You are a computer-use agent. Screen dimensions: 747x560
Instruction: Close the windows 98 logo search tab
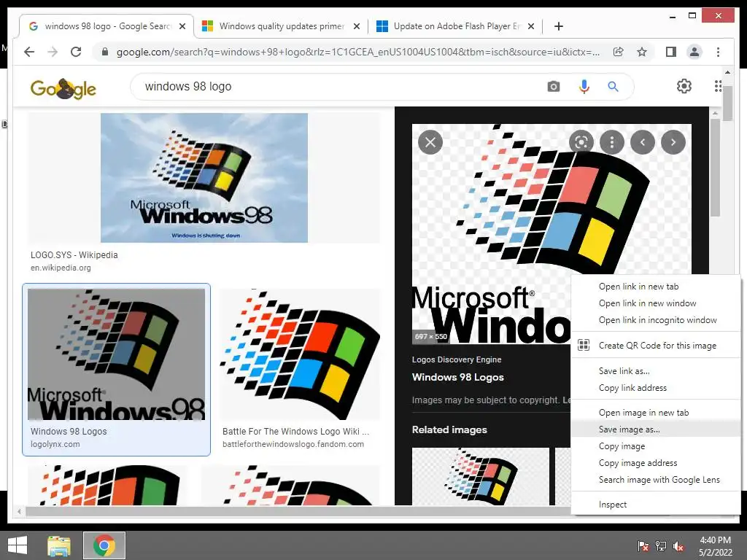pyautogui.click(x=182, y=27)
